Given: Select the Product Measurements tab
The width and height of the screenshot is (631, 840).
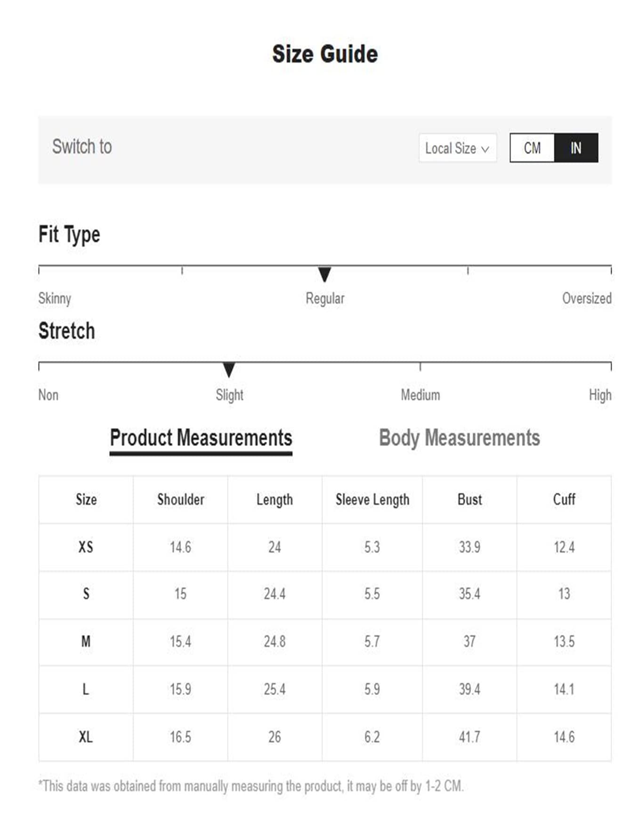Looking at the screenshot, I should pos(201,439).
